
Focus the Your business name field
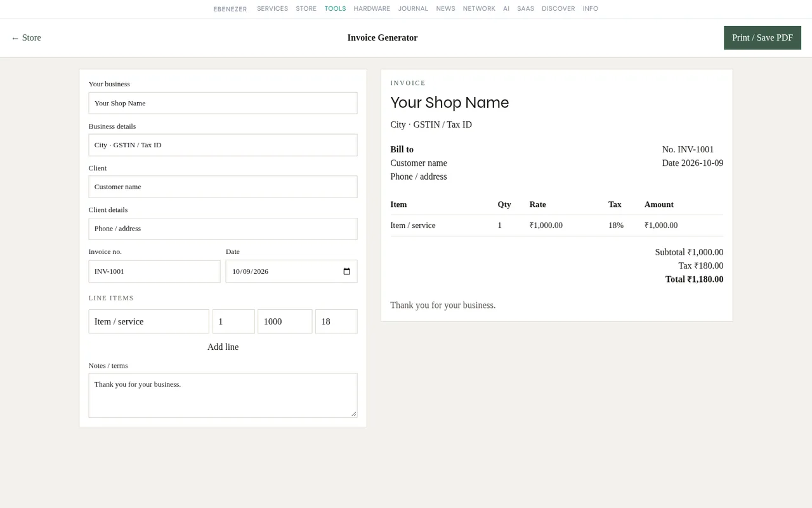(223, 103)
